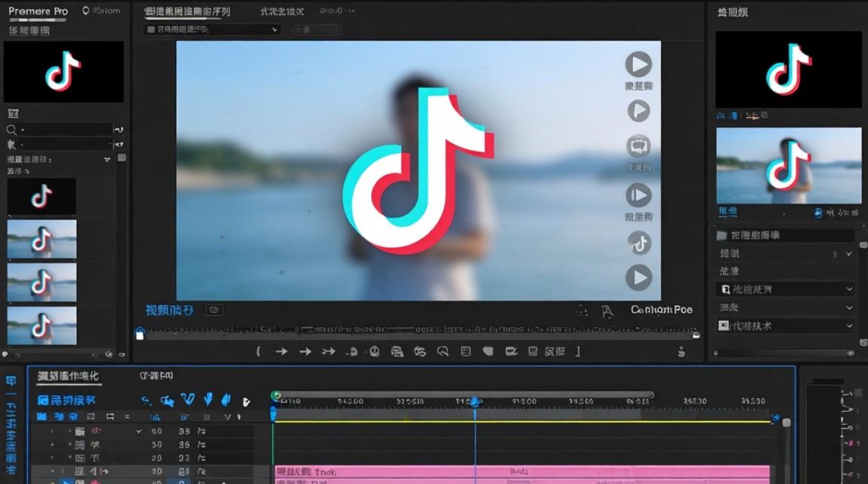This screenshot has width=868, height=484.
Task: Expand the chevron on the row between the dropdowns
Action: [849, 308]
